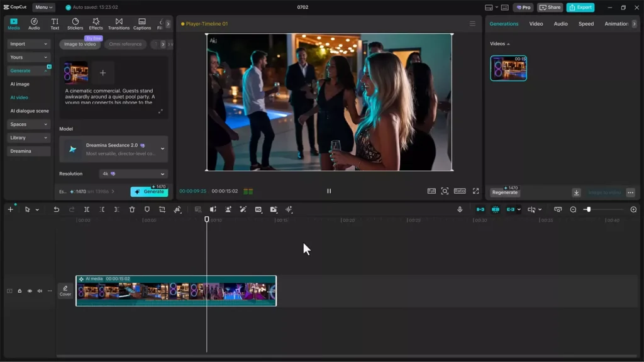Click the Redo arrow in timeline toolbar
The height and width of the screenshot is (362, 644).
tap(72, 209)
